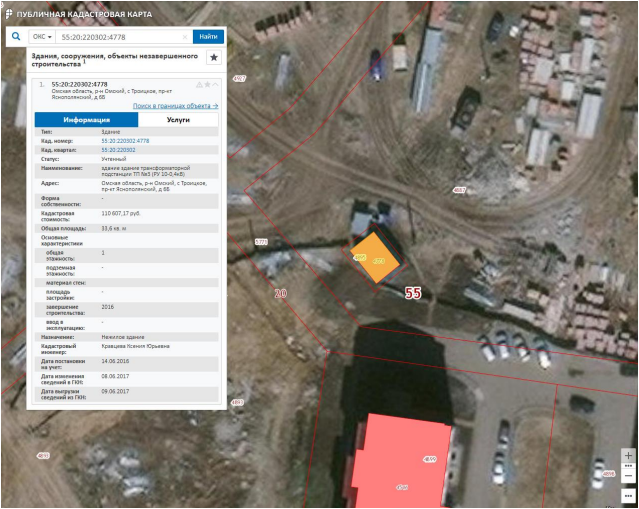Open the more options ellipsis button
The height and width of the screenshot is (509, 639).
pos(628,495)
